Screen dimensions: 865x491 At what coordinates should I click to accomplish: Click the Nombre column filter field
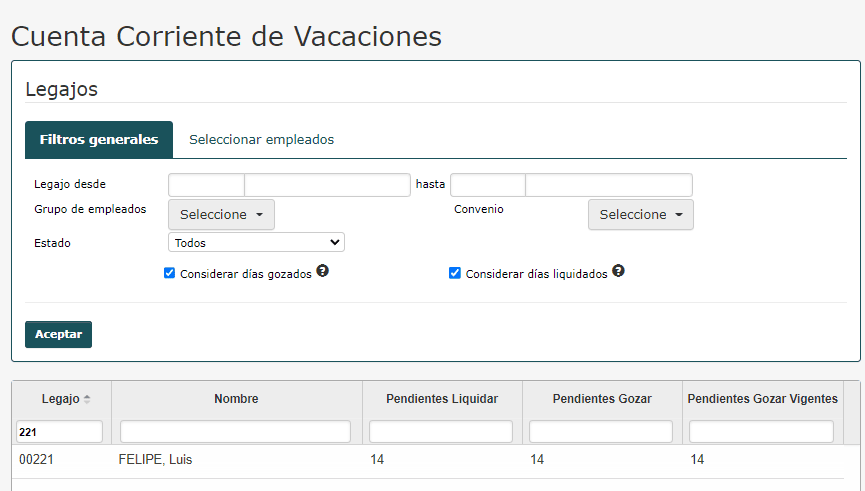236,431
